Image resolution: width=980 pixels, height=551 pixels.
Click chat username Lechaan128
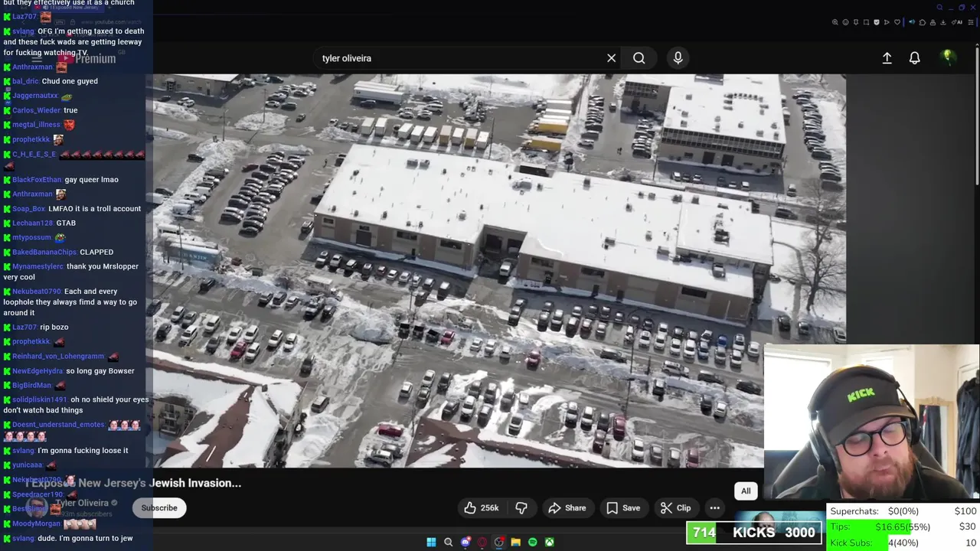[x=33, y=223]
